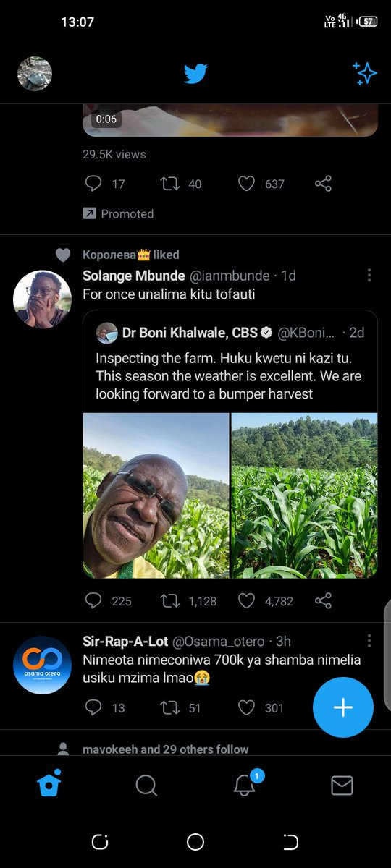This screenshot has height=868, width=391.
Task: Share the promoted tweet via share icon
Action: coord(323,184)
